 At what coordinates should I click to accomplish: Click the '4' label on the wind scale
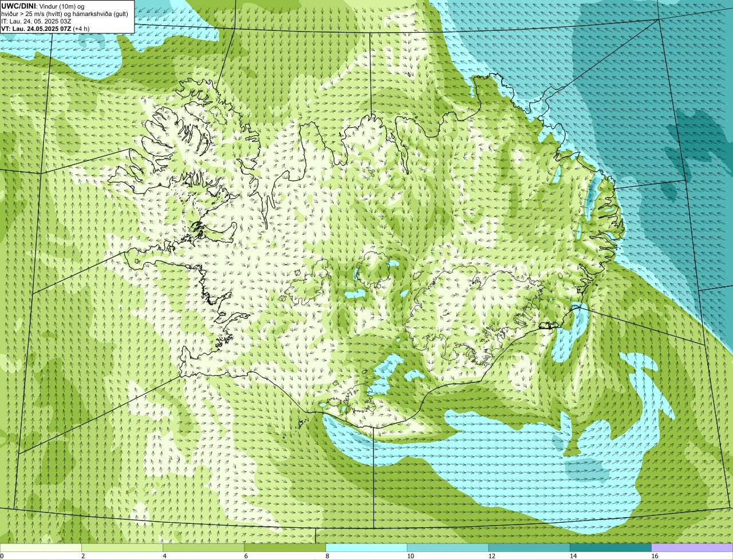[x=164, y=556]
